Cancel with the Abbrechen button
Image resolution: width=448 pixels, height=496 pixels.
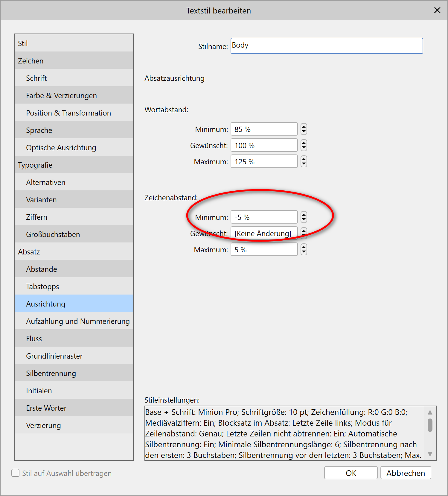point(406,473)
